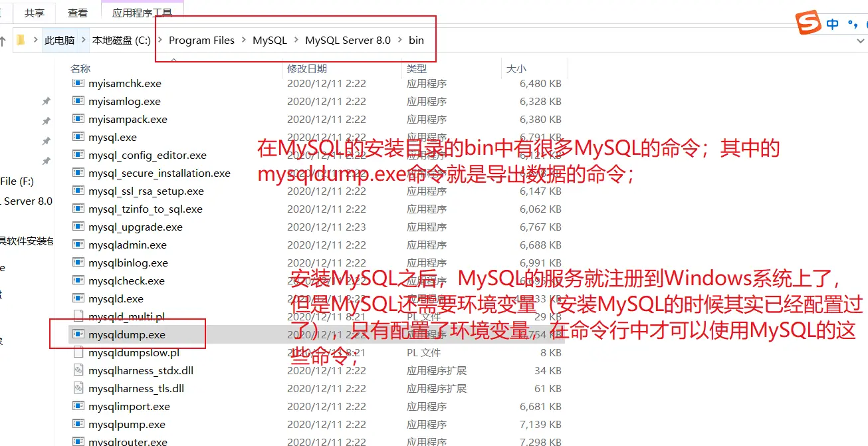Click the mysqlcheck.exe file icon

[x=78, y=281]
